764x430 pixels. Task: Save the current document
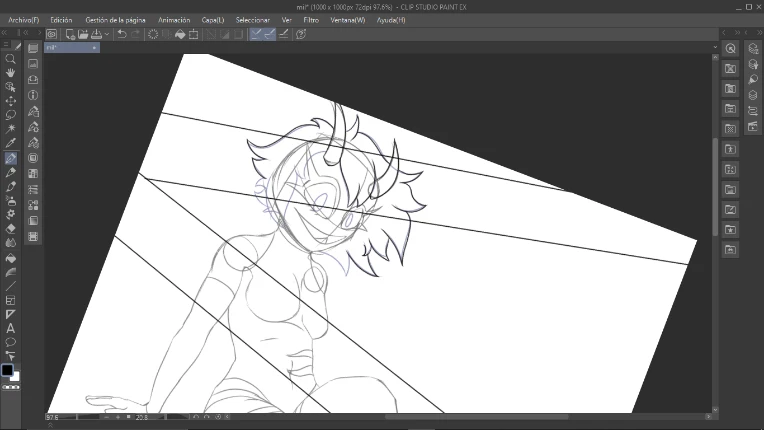(96, 34)
